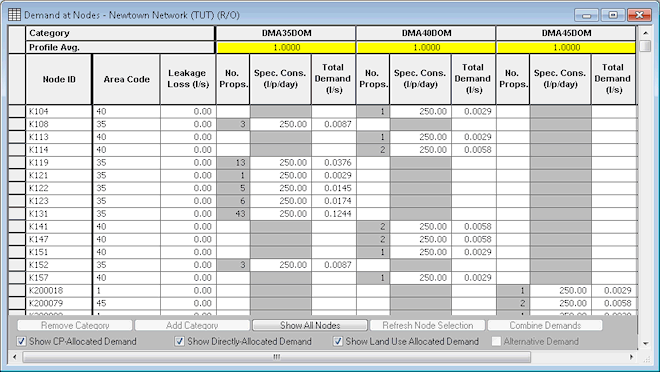The image size is (660, 372).
Task: Click the DMA45DOM profile average yellow cell
Action: pyautogui.click(x=566, y=48)
